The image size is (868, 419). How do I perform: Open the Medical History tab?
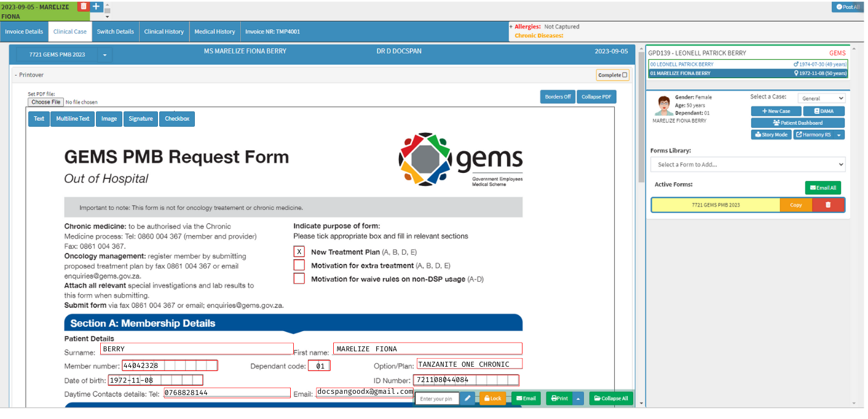215,31
